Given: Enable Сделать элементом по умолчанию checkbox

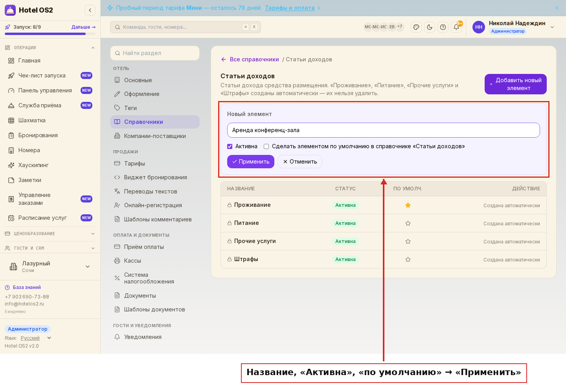Looking at the screenshot, I should click(266, 146).
